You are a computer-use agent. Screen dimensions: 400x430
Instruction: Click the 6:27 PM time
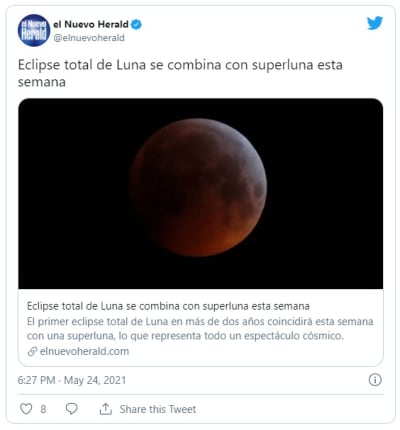coord(36,380)
